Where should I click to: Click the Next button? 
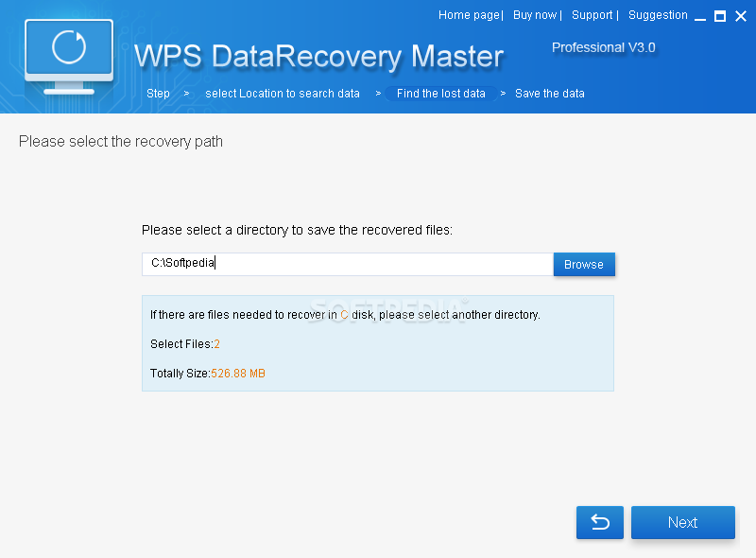[682, 522]
